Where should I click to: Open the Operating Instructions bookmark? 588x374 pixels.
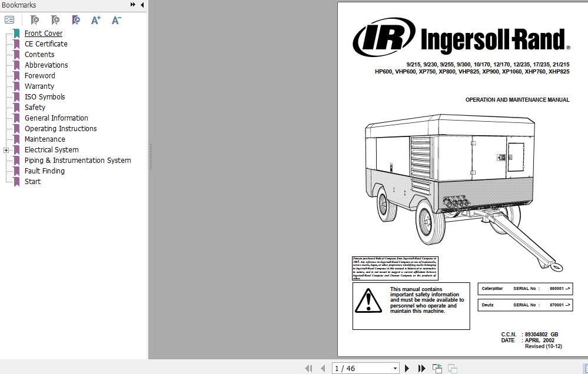(x=60, y=128)
